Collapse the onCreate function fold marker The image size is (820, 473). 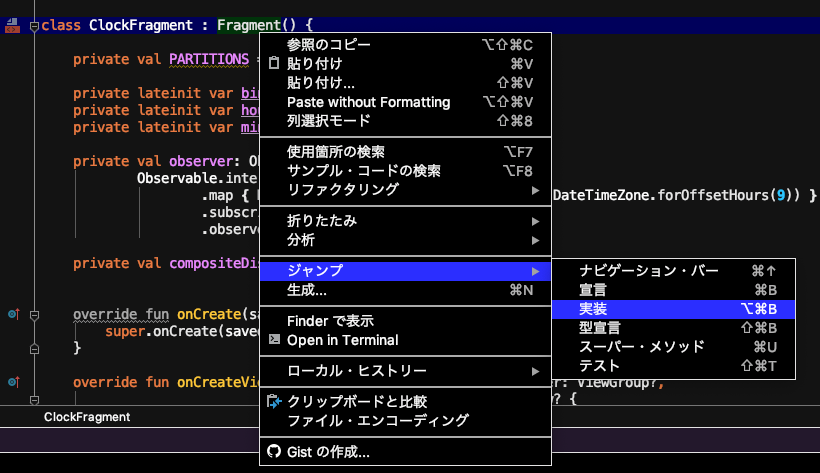pos(35,315)
